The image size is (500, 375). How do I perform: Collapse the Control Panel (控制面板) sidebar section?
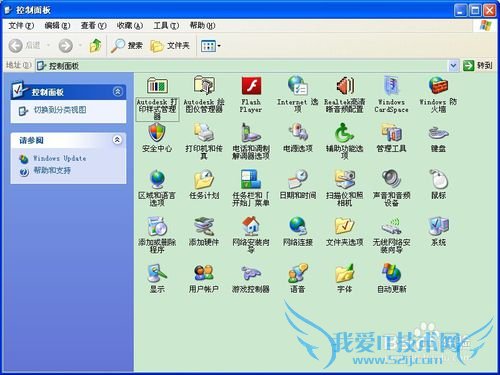pyautogui.click(x=117, y=91)
